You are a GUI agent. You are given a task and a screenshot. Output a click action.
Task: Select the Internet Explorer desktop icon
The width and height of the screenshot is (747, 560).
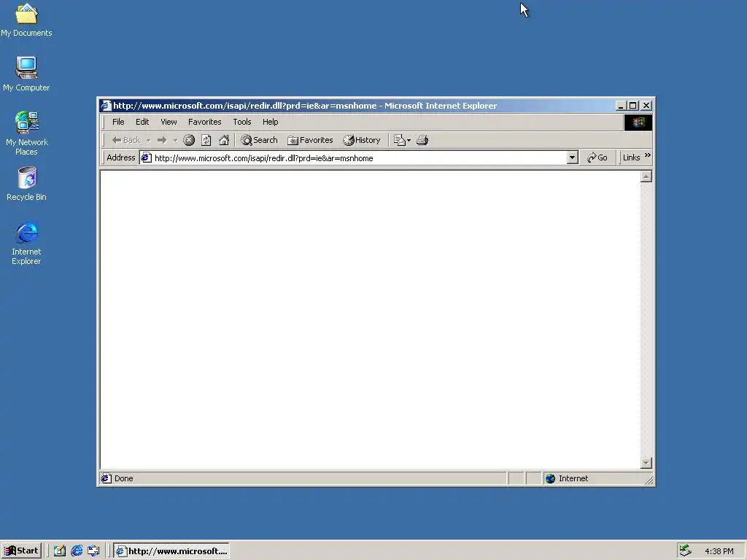[27, 244]
